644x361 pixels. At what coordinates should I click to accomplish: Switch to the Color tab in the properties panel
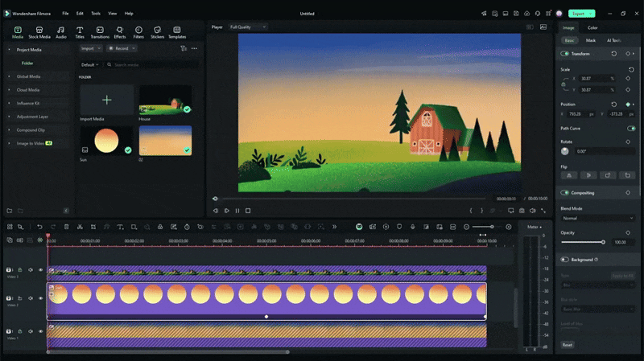click(592, 27)
